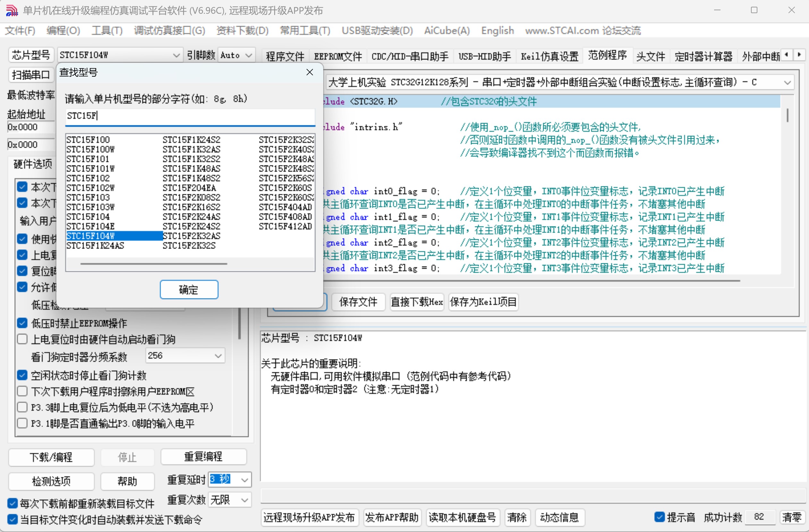Toggle 提示音 checkbox
The width and height of the screenshot is (809, 532).
coord(659,517)
